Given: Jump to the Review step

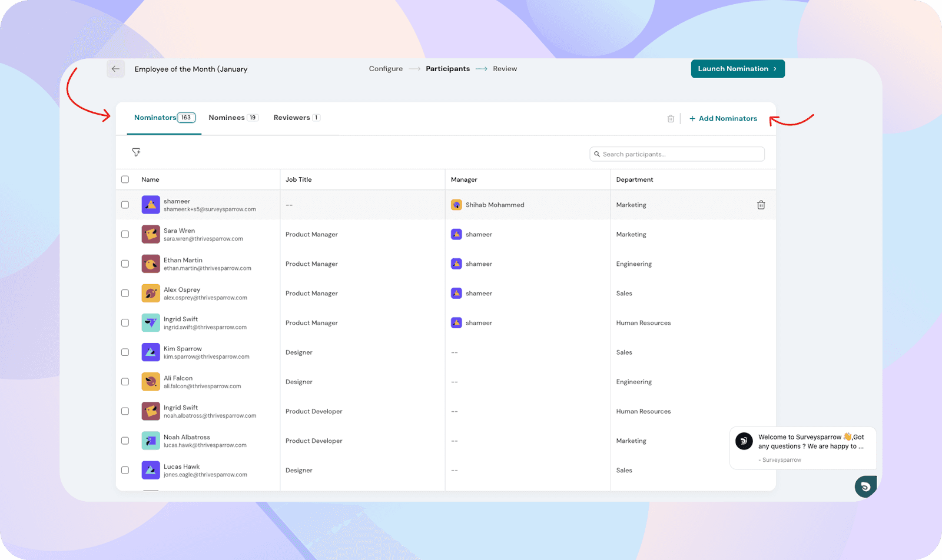Looking at the screenshot, I should point(505,69).
